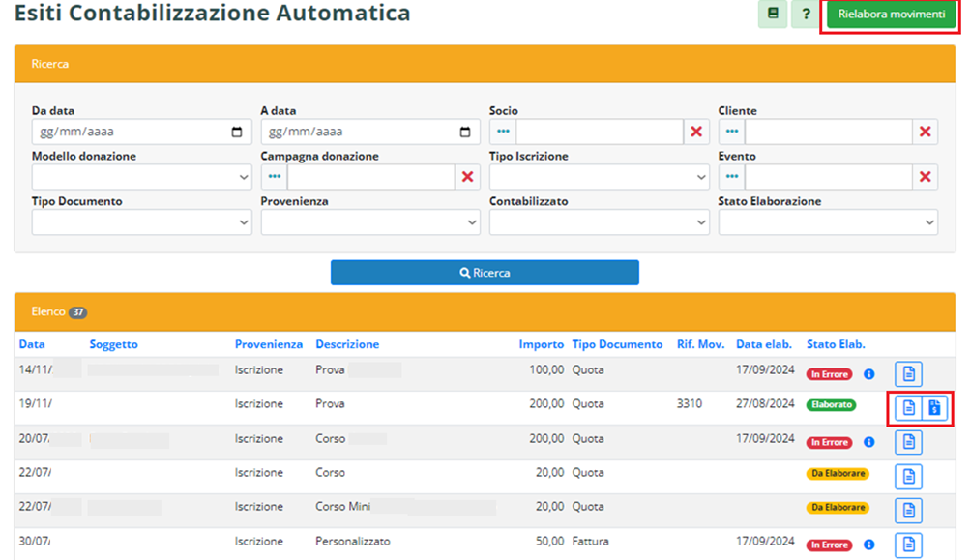This screenshot has width=971, height=560.
Task: Open the help question mark icon
Action: click(x=805, y=15)
